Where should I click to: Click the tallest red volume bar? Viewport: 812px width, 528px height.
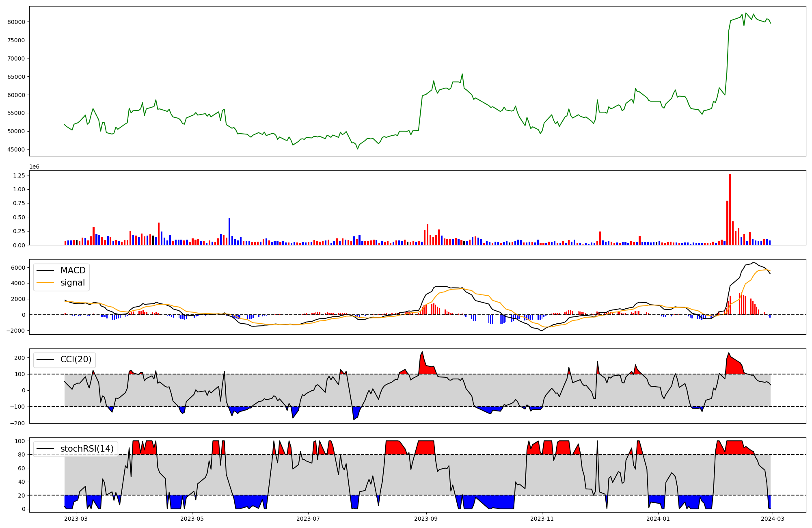730,209
